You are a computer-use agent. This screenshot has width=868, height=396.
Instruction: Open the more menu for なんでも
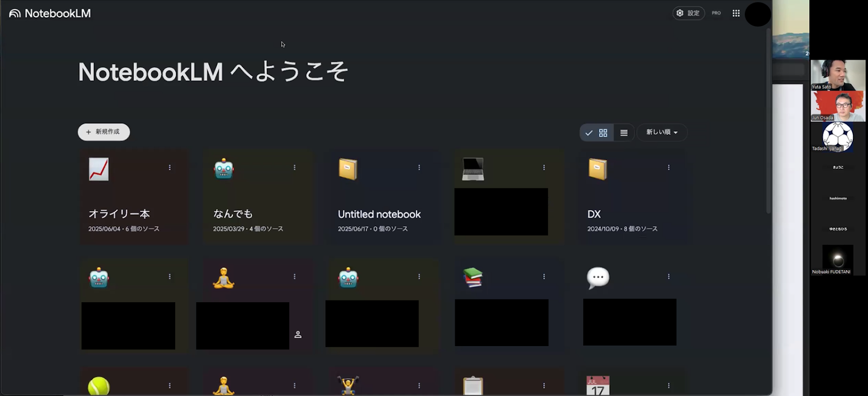pyautogui.click(x=295, y=168)
